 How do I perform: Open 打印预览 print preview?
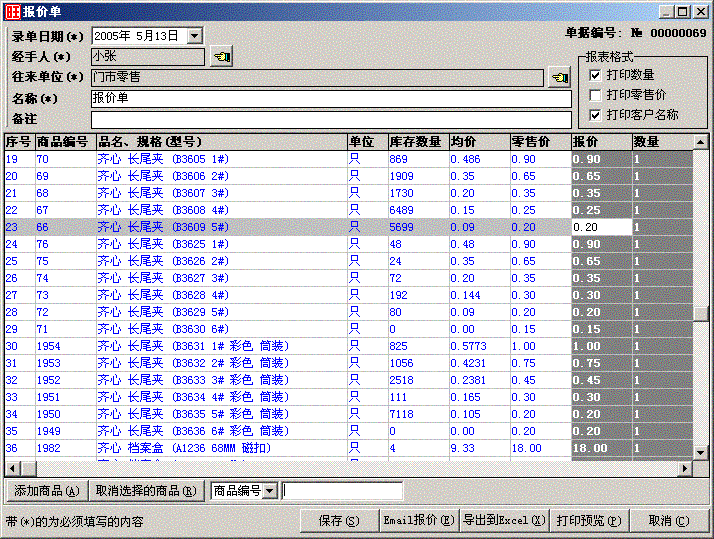(x=589, y=521)
